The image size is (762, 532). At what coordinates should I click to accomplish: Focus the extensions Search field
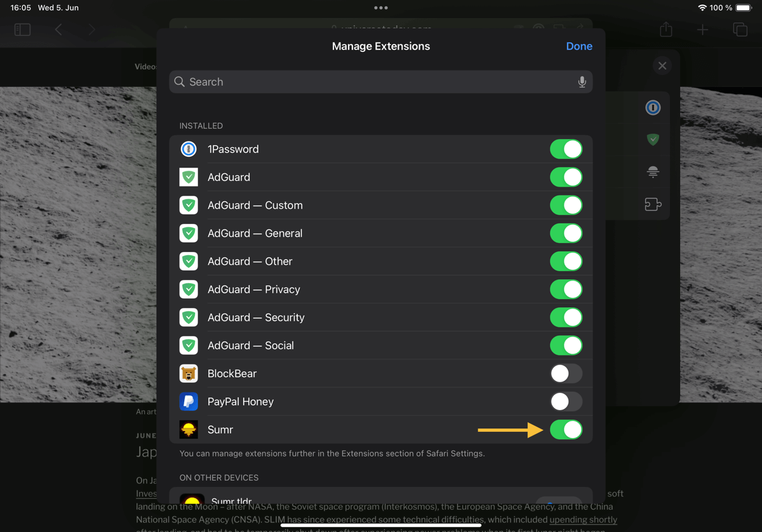[380, 82]
